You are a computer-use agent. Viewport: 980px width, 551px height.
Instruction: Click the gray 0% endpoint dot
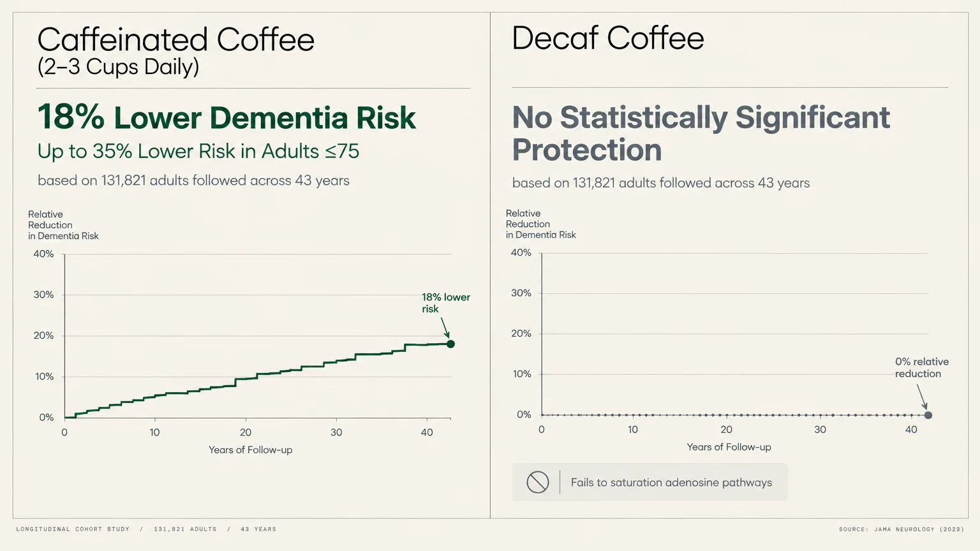928,415
